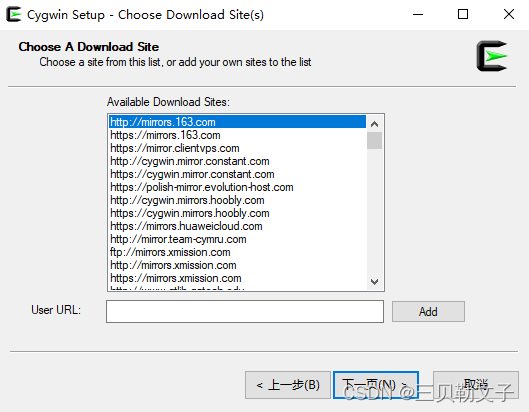
Task: Click scroll up arrow of sites list
Action: (374, 124)
